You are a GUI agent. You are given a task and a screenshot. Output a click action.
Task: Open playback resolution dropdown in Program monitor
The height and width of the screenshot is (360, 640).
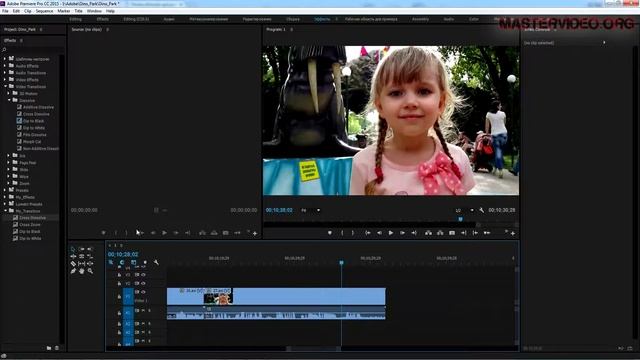point(464,210)
